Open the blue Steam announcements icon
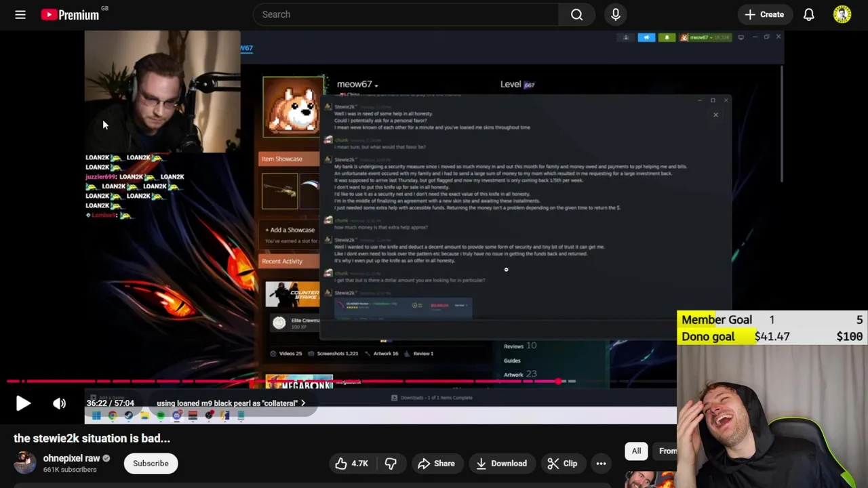Screen dimensions: 868x488 (x=646, y=37)
